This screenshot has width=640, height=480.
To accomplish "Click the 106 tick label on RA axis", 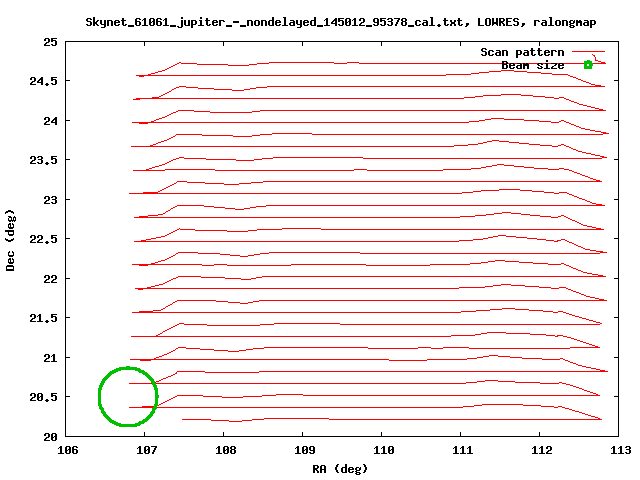I will coord(67,450).
